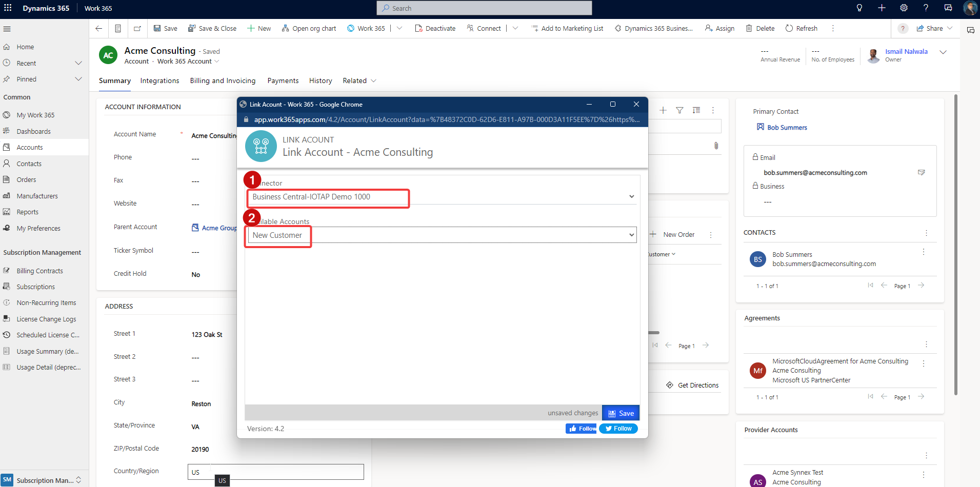Image resolution: width=980 pixels, height=487 pixels.
Task: Expand the Work 365 command dropdown arrow
Action: pos(399,29)
